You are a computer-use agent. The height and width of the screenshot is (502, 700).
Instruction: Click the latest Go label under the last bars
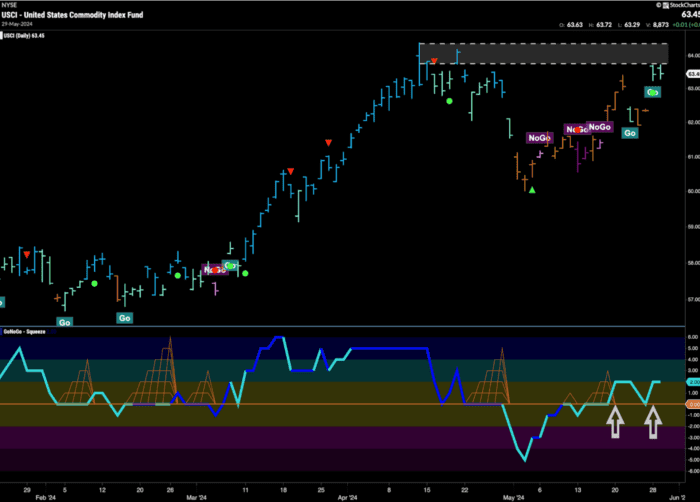coord(653,92)
